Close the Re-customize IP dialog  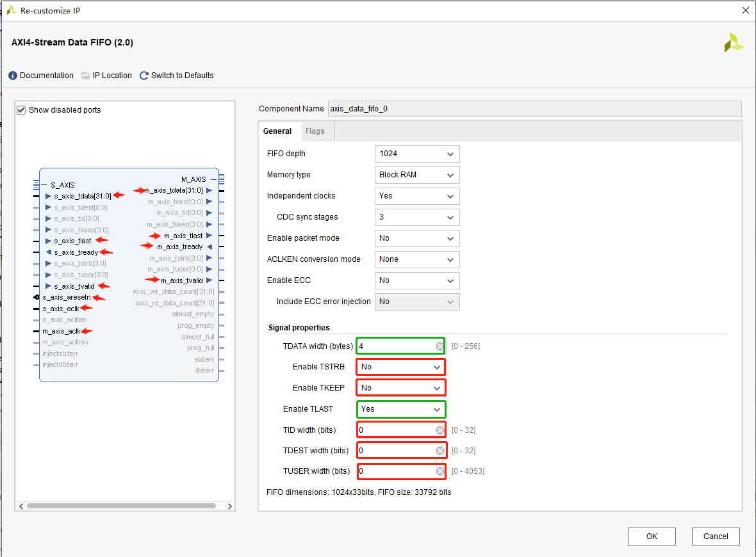tap(745, 10)
